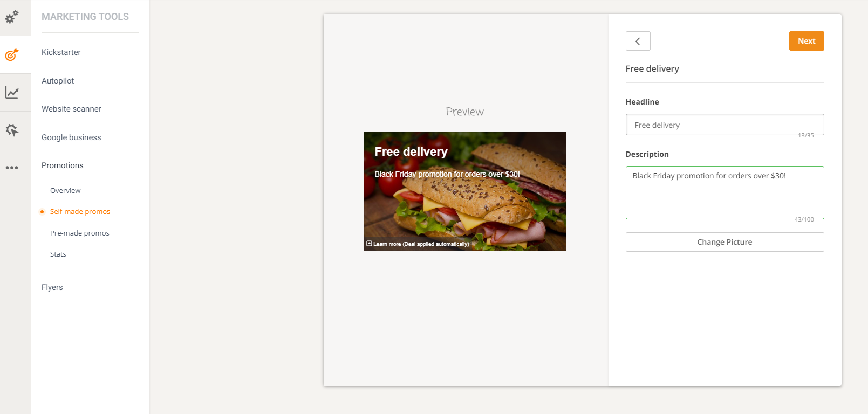Click the '13/35' character counter
Image resolution: width=868 pixels, height=414 pixels.
[x=805, y=135]
